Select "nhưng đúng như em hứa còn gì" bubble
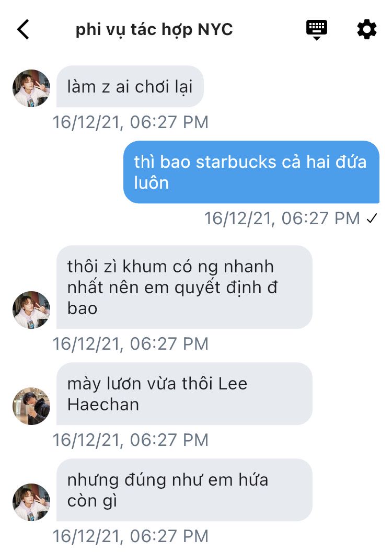392x552 pixels. (x=184, y=490)
